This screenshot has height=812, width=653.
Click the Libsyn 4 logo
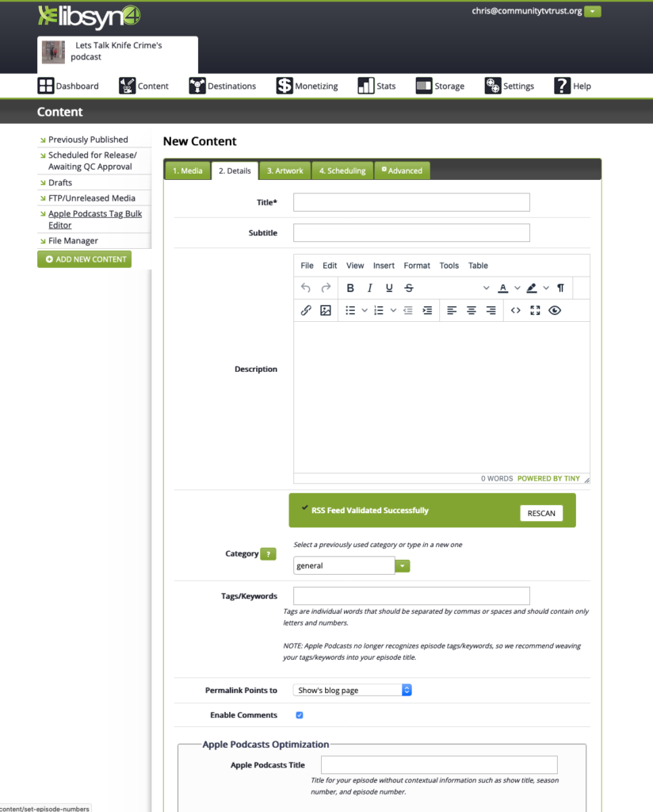(x=89, y=17)
